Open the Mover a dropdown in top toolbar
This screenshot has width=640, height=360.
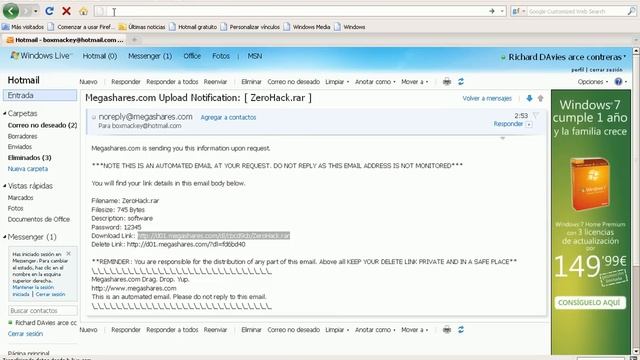click(415, 82)
